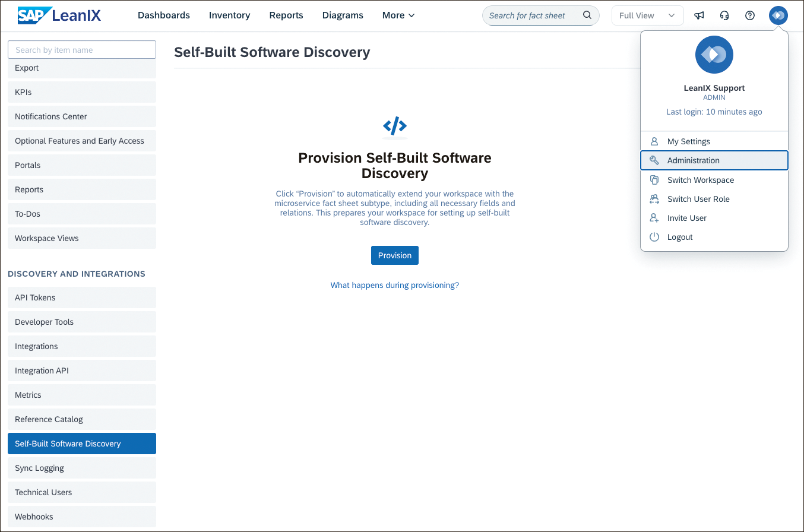The image size is (804, 532).
Task: Open Reports in the top navigation
Action: pyautogui.click(x=286, y=15)
